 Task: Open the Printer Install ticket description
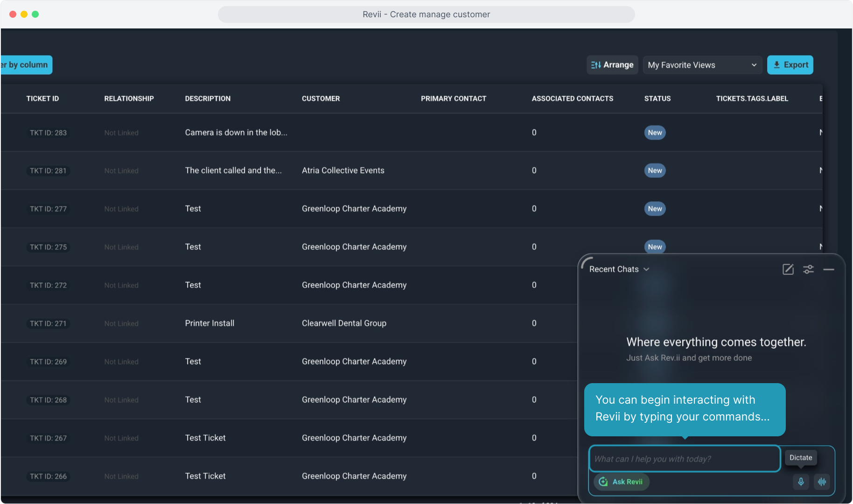pos(210,323)
